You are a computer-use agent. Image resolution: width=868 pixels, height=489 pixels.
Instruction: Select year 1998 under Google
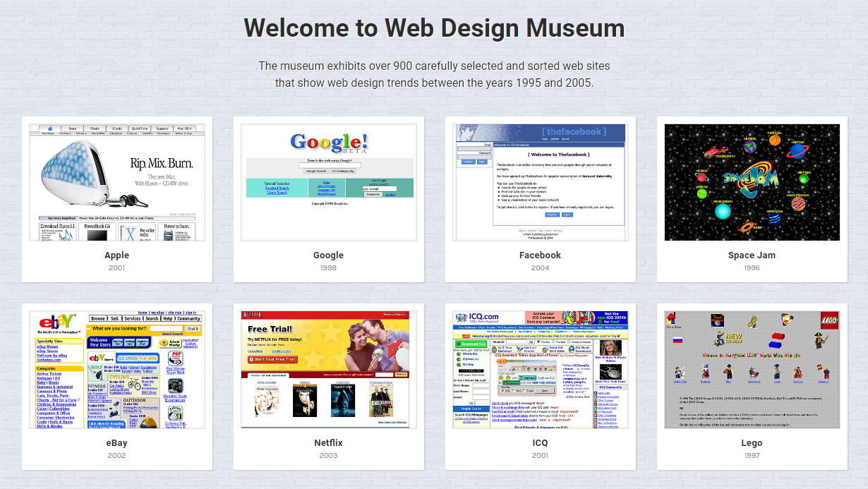pyautogui.click(x=329, y=268)
